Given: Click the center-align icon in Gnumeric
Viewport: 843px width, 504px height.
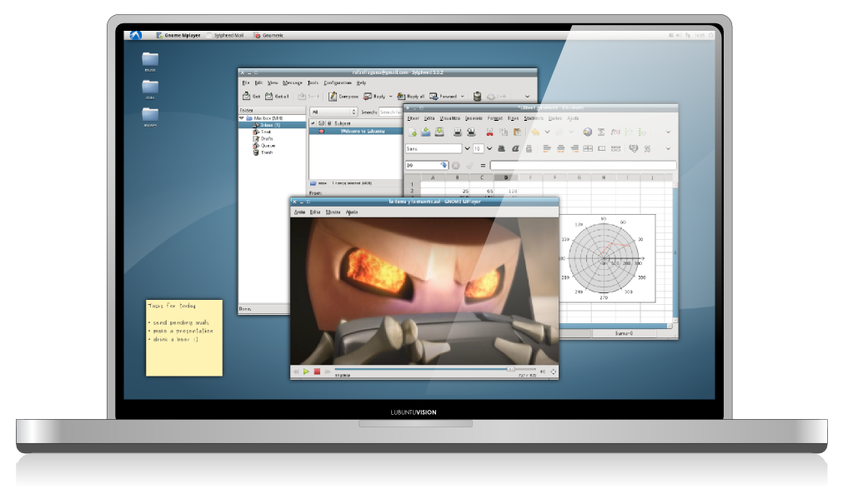Looking at the screenshot, I should [x=561, y=148].
